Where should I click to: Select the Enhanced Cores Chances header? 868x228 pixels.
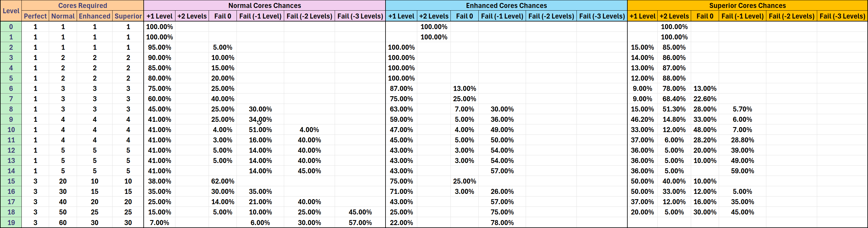pos(506,5)
